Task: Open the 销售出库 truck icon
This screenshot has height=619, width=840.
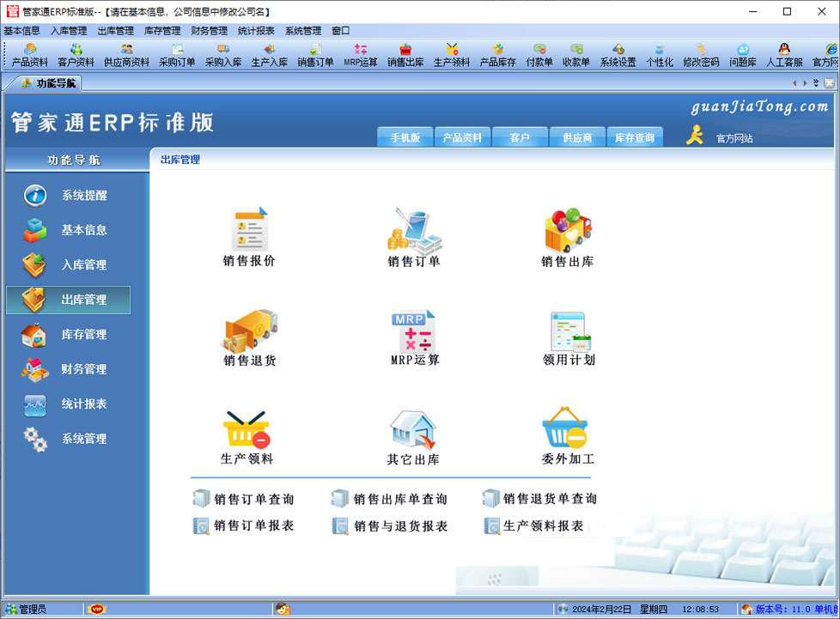Action: (567, 230)
